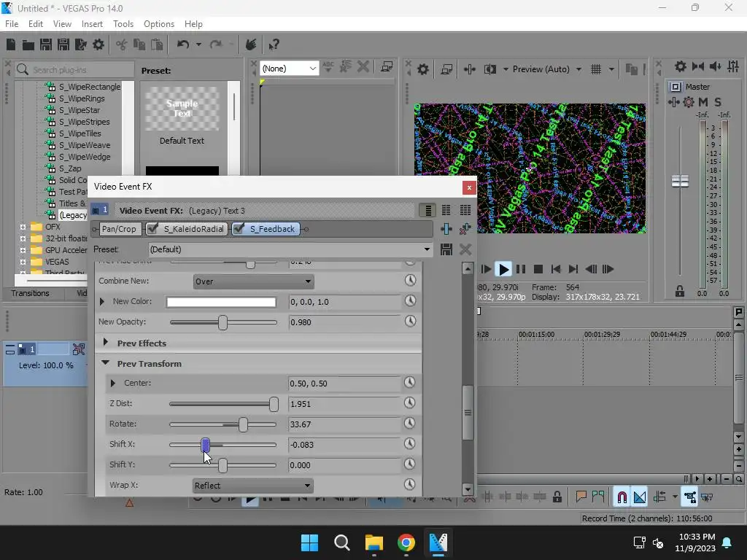
Task: Select the Default Text preset thumbnail
Action: (182, 109)
